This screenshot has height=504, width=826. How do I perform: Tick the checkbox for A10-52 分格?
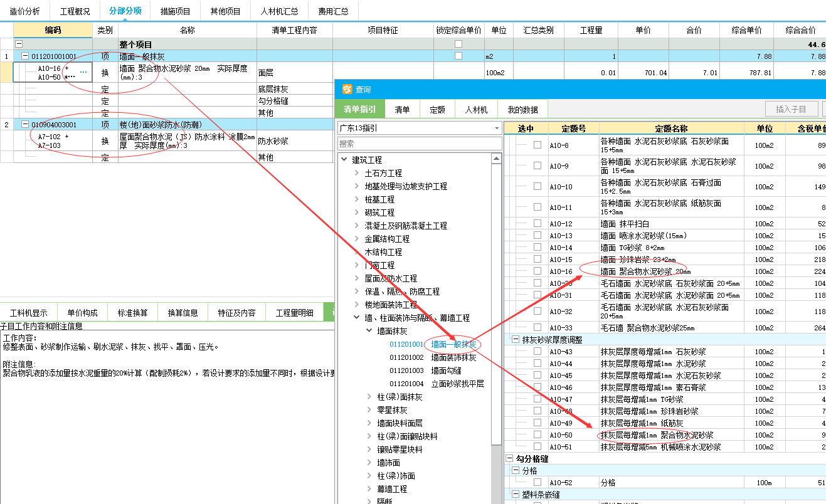click(x=537, y=482)
